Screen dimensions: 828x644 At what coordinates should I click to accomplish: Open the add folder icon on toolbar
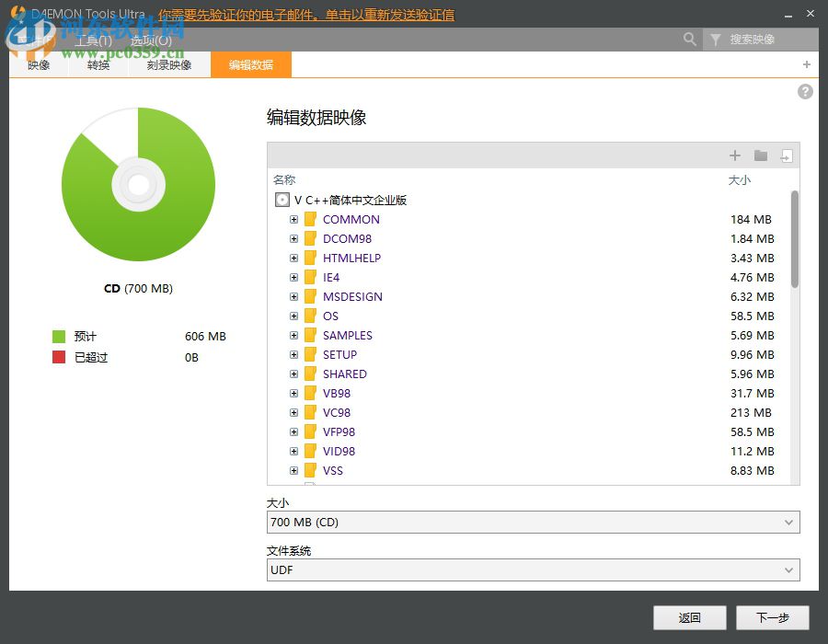pyautogui.click(x=761, y=155)
